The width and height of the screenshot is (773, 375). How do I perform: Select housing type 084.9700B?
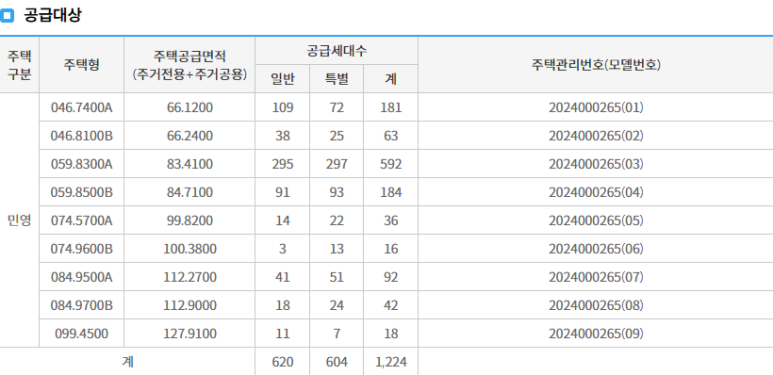coord(82,306)
